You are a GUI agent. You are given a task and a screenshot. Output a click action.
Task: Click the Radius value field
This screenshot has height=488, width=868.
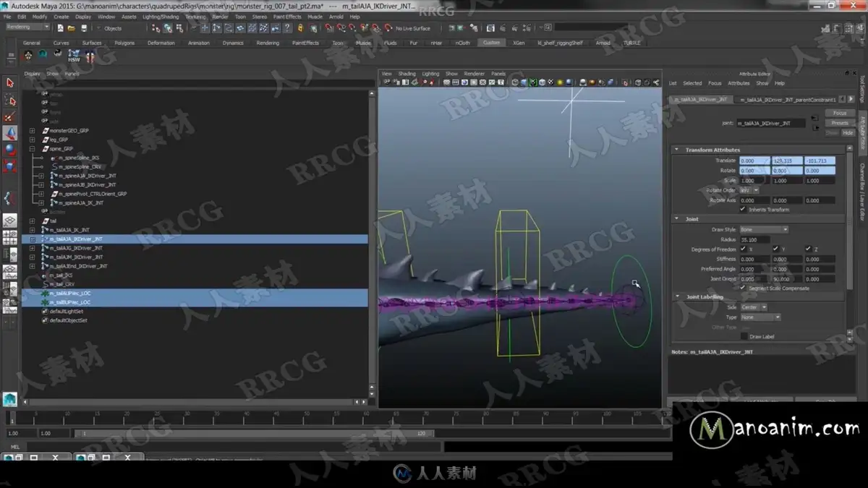755,239
